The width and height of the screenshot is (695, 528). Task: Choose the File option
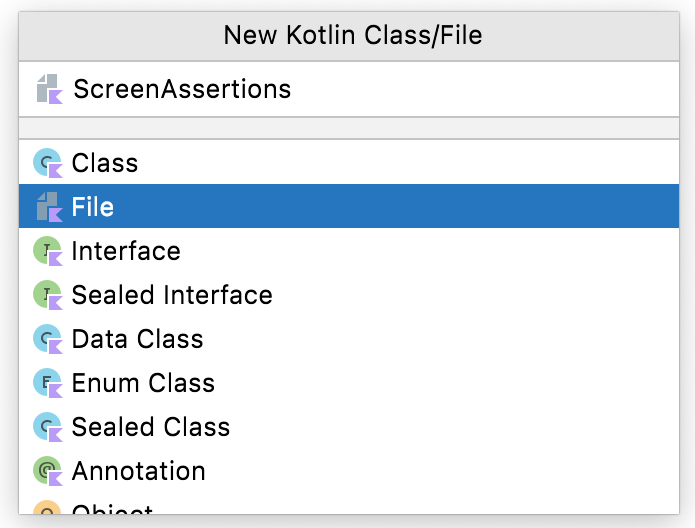[93, 207]
